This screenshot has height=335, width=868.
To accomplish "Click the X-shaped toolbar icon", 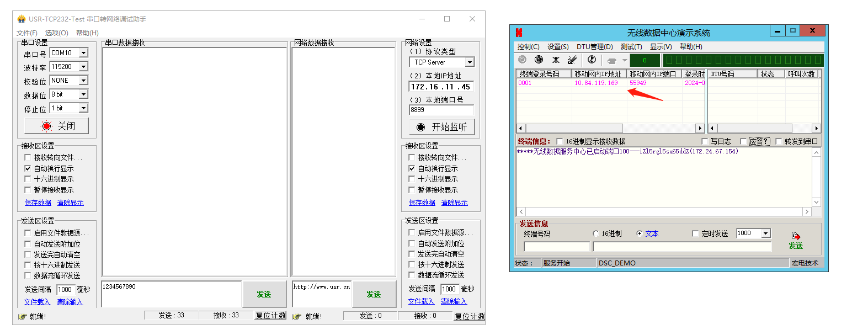I will (x=556, y=60).
